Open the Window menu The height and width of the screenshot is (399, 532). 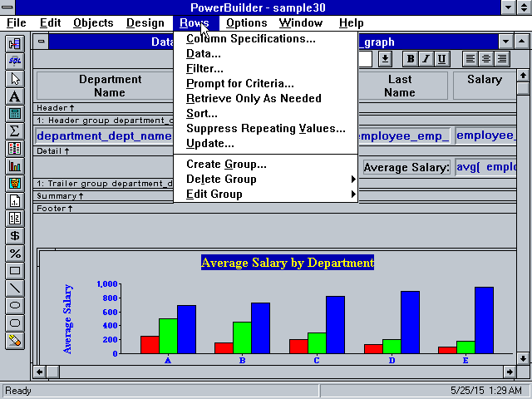[301, 23]
